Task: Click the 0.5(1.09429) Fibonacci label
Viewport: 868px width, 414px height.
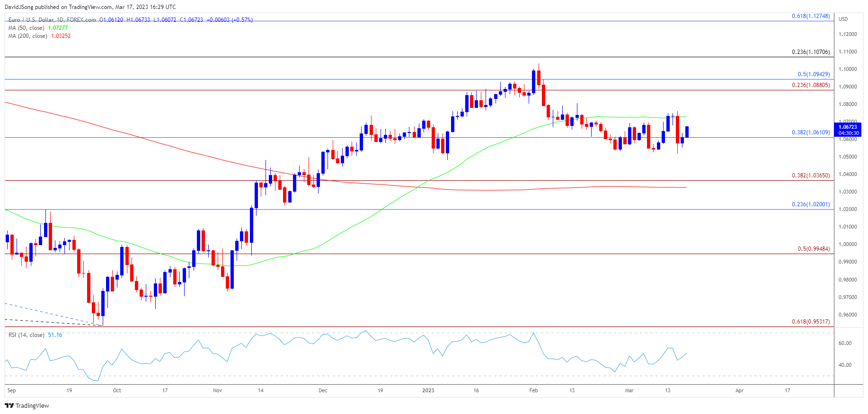Action: pyautogui.click(x=814, y=74)
